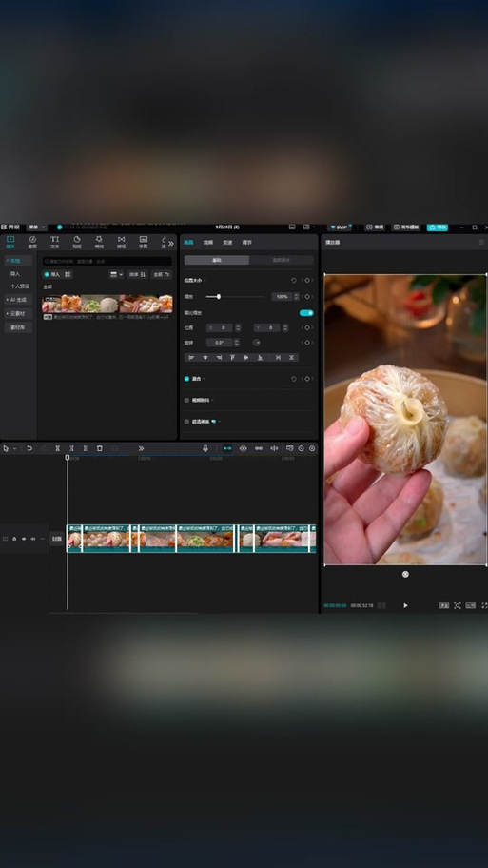This screenshot has height=868, width=488.
Task: Select the second sub-tab next to Basic
Action: (x=281, y=260)
